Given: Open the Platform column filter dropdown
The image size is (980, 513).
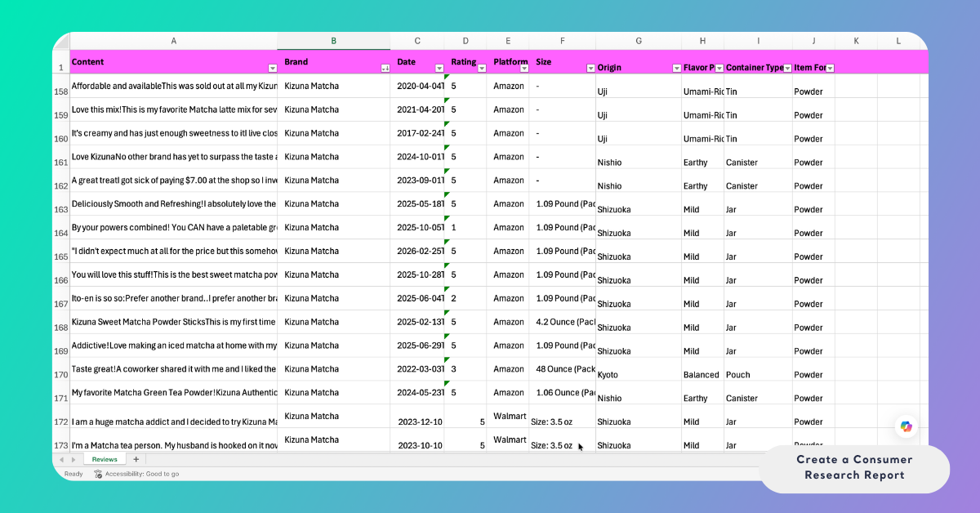Looking at the screenshot, I should [x=524, y=68].
